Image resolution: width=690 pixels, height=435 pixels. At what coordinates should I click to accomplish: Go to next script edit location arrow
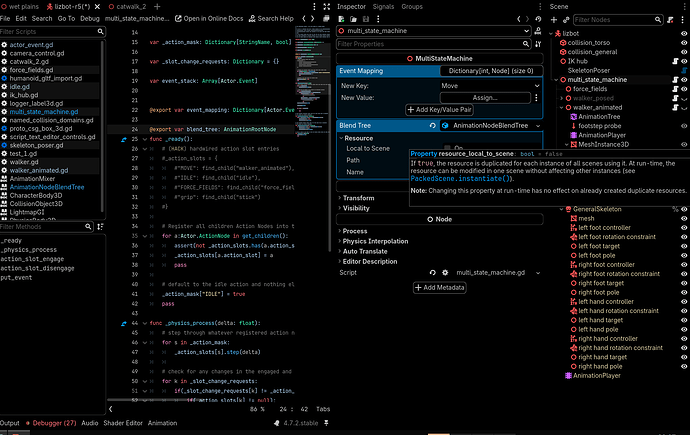tap(312, 18)
